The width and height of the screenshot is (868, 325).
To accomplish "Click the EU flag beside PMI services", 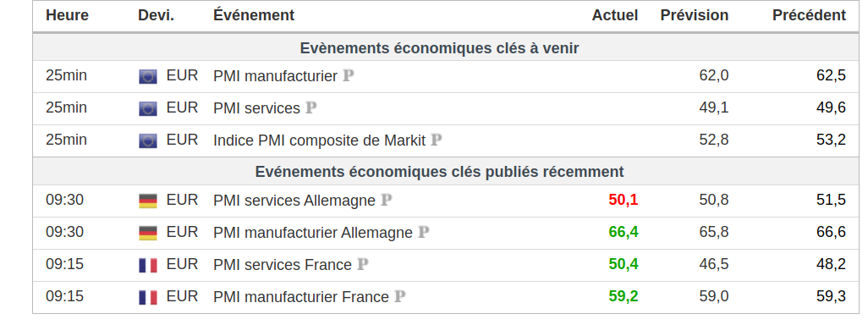I will coord(148,108).
